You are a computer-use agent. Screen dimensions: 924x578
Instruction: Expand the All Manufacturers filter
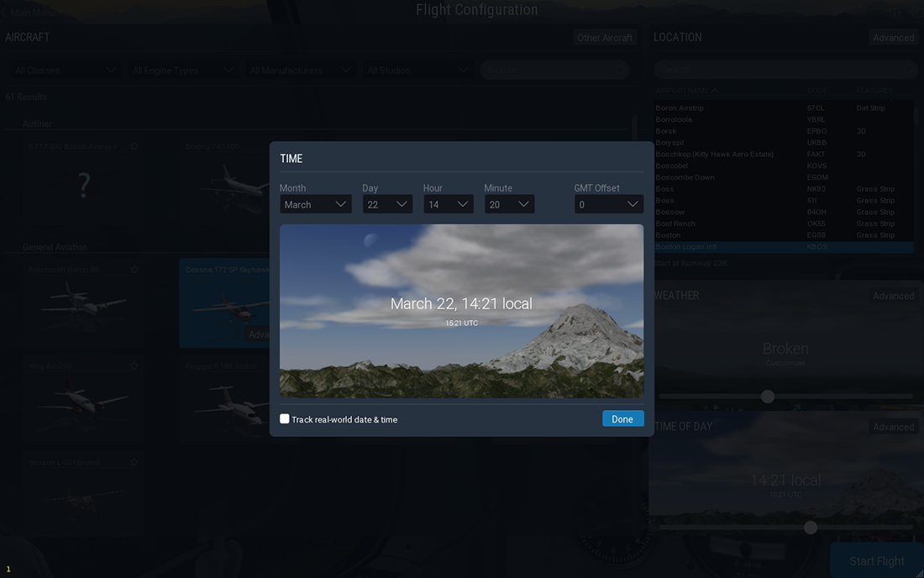[x=299, y=70]
